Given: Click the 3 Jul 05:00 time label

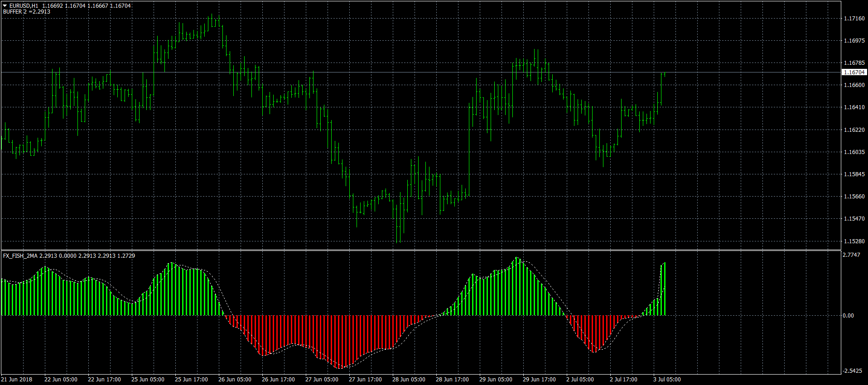Looking at the screenshot, I should 667,380.
